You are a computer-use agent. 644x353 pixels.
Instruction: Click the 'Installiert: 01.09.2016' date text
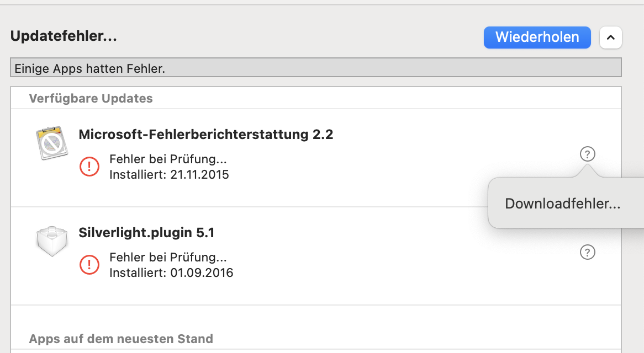click(171, 272)
